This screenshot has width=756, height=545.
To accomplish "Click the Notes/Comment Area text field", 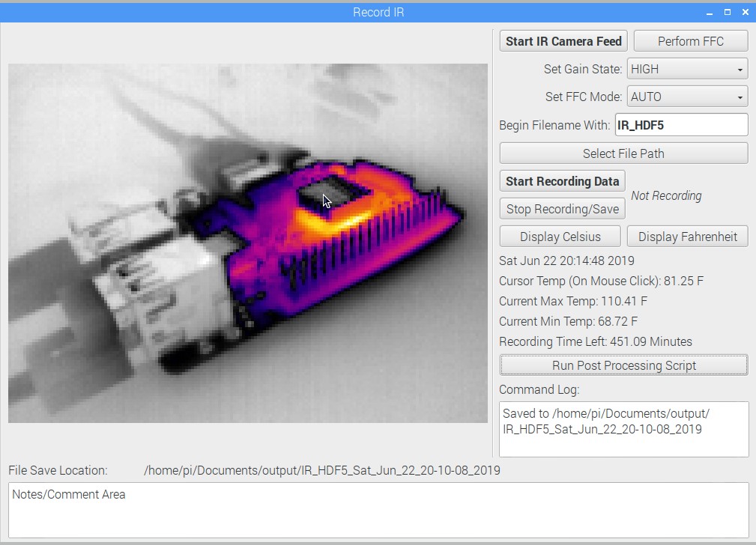I will coord(378,511).
